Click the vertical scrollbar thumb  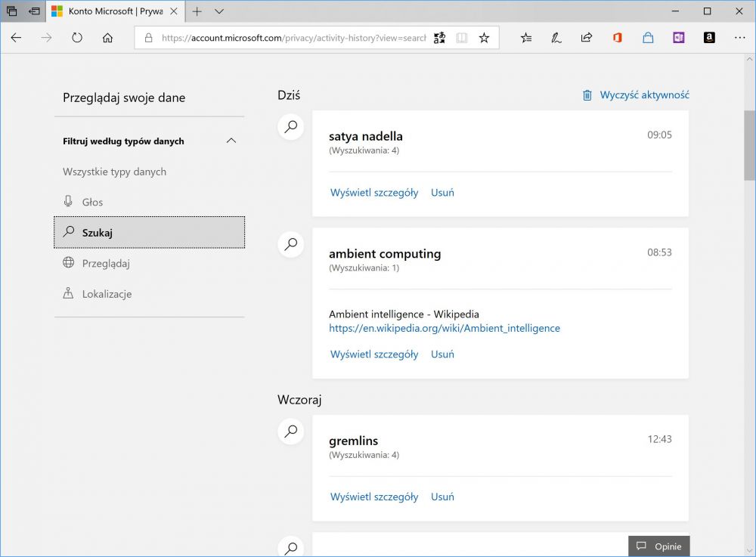click(750, 145)
